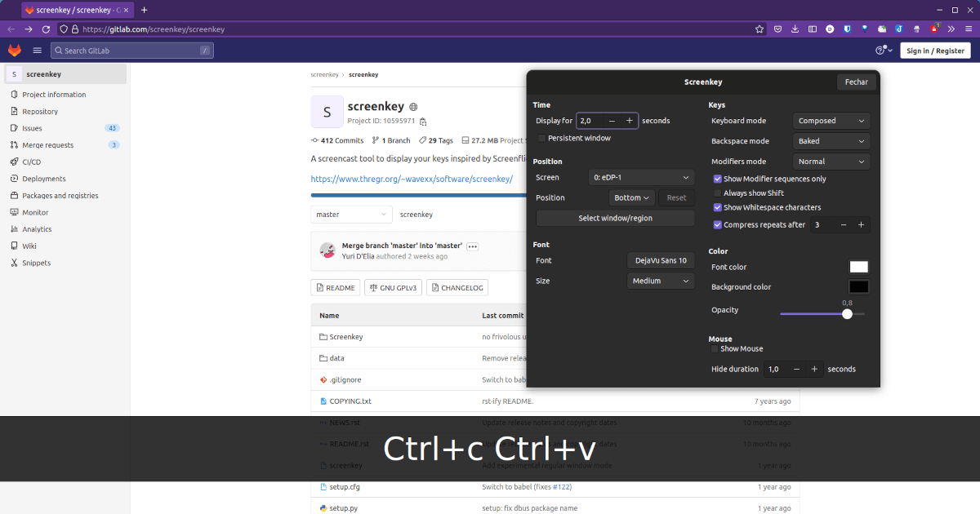Copy the project ID with the clipboard icon
This screenshot has width=980, height=514.
point(423,122)
